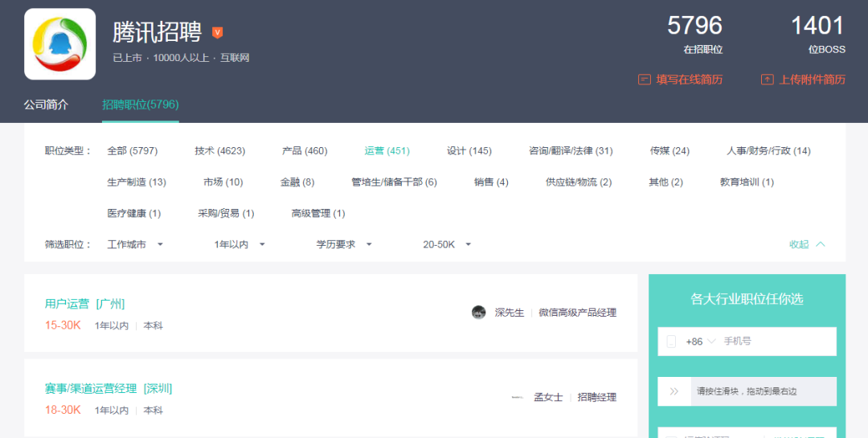Click recruiter title 微信高级产品经理
This screenshot has width=868, height=438.
(x=577, y=313)
